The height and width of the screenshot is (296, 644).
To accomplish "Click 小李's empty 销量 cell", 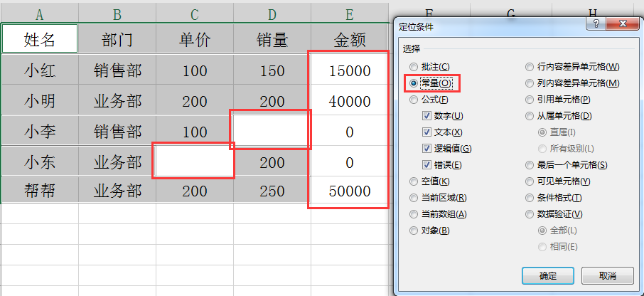I will click(272, 131).
